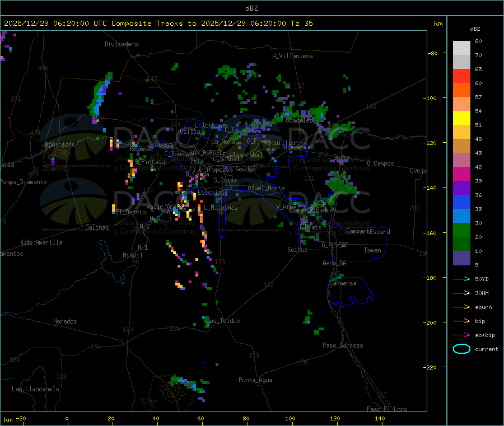The width and height of the screenshot is (504, 426).
Task: Click the Cda_Amarilla map label
Action: tap(42, 242)
